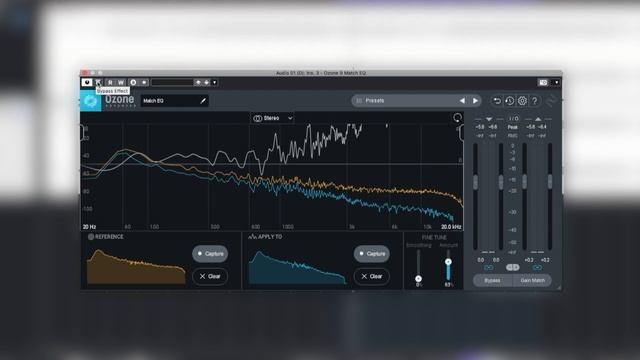Click the snapshot camera icon in host toolbar
This screenshot has height=360, width=640.
tap(543, 82)
